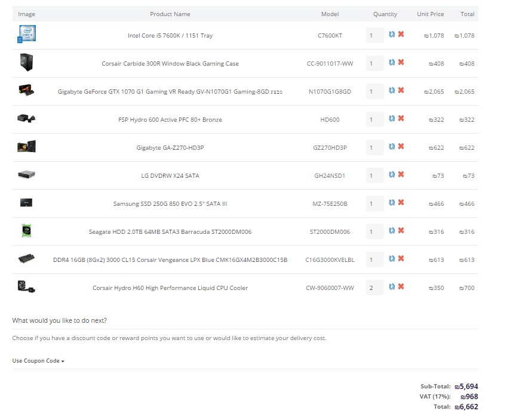Open Samsung SSD 850 EVO thumbnail
Viewport: 507px width, 420px height.
click(26, 203)
